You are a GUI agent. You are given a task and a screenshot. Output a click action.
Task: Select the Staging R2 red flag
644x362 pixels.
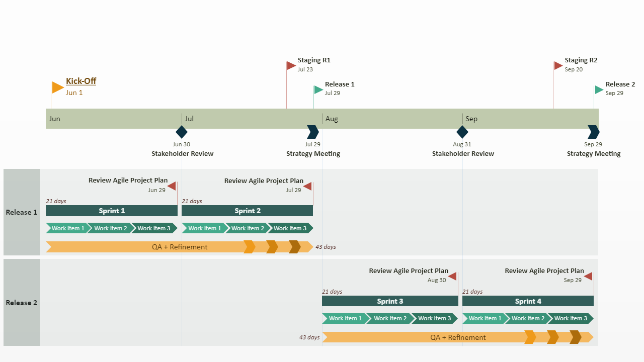point(557,65)
